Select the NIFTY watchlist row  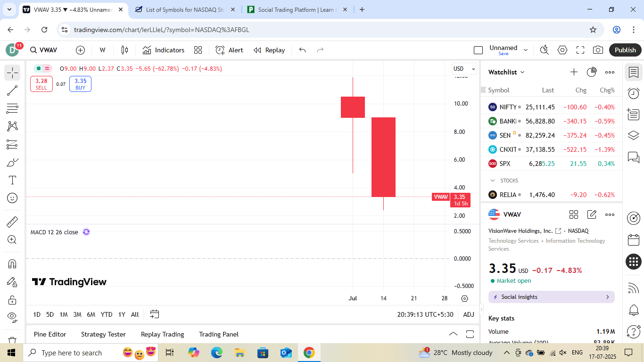coord(552,107)
